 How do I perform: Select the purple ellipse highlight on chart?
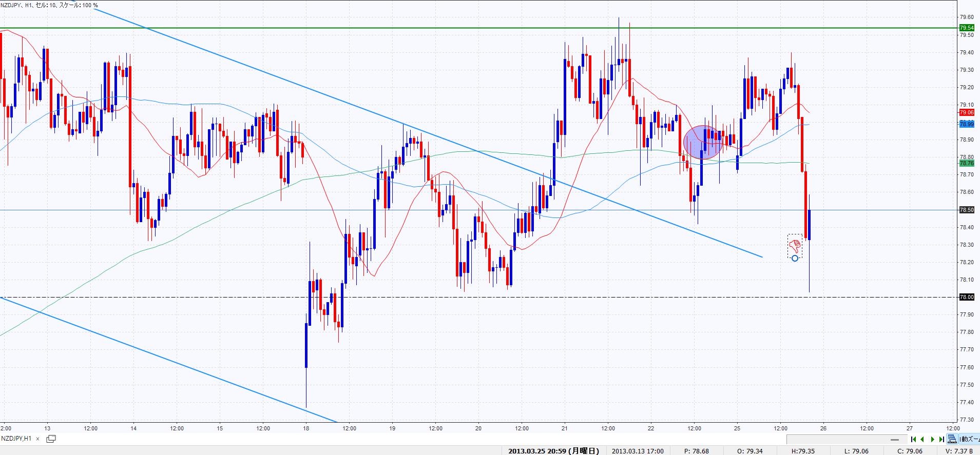coord(703,142)
